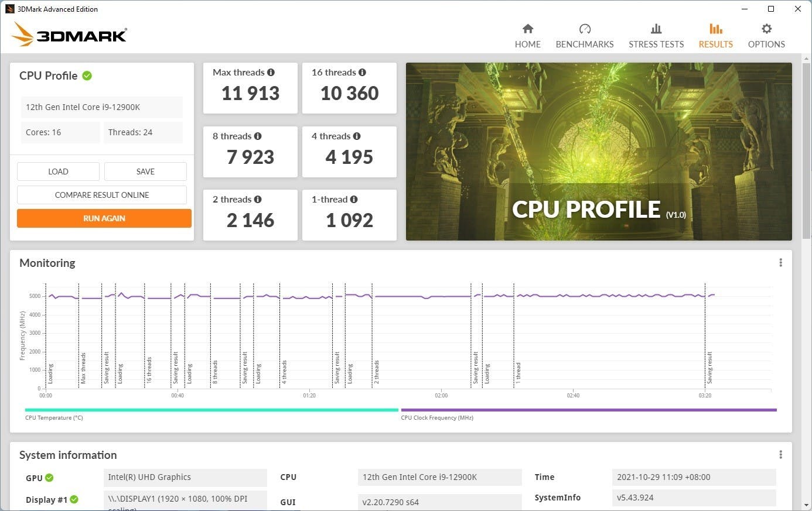Click the Home house icon
Viewport: 812px width, 511px height.
click(x=527, y=29)
